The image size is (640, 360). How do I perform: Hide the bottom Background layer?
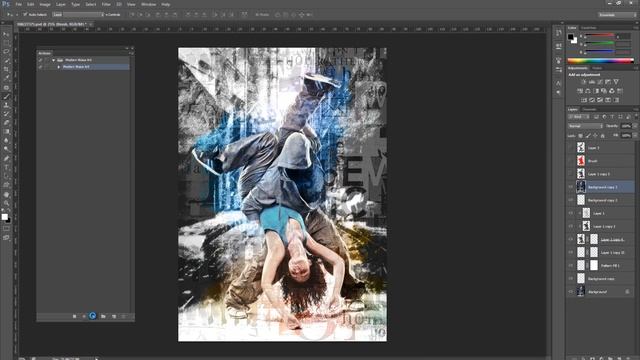[x=571, y=291]
